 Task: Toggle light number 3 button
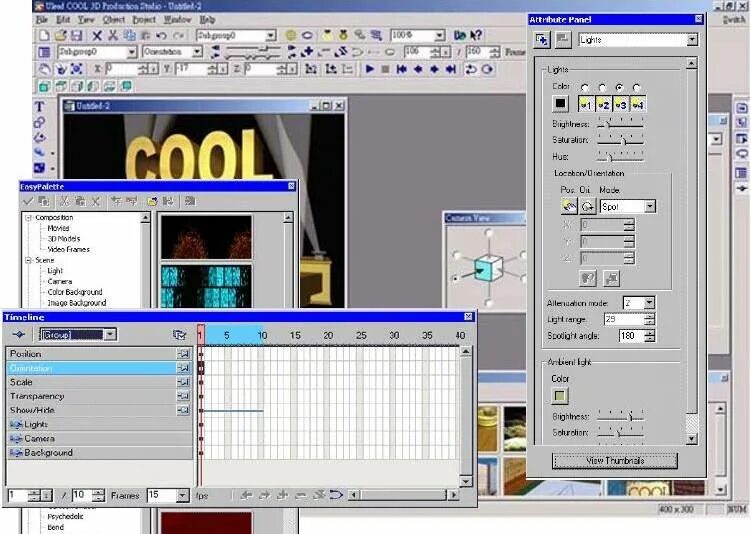tap(621, 104)
